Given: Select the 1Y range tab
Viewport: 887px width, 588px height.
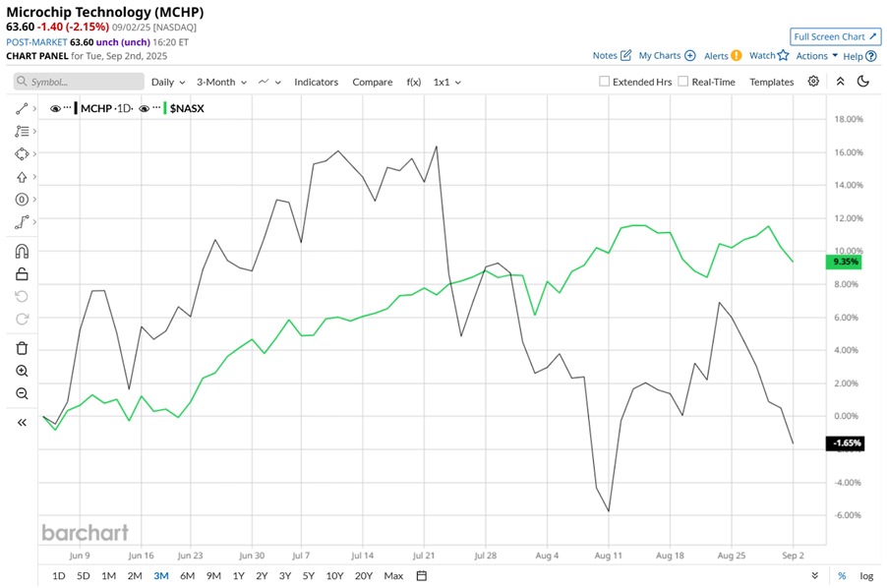Looking at the screenshot, I should [238, 575].
